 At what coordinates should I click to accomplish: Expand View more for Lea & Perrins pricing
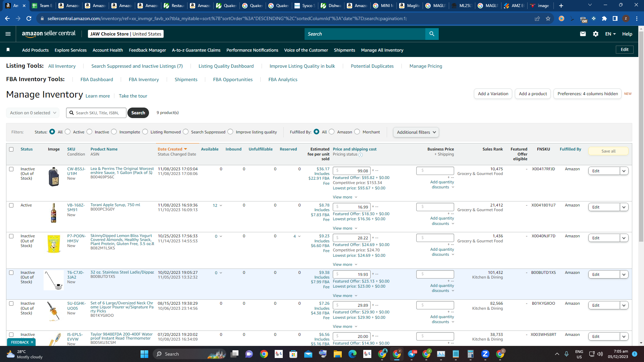[345, 197]
